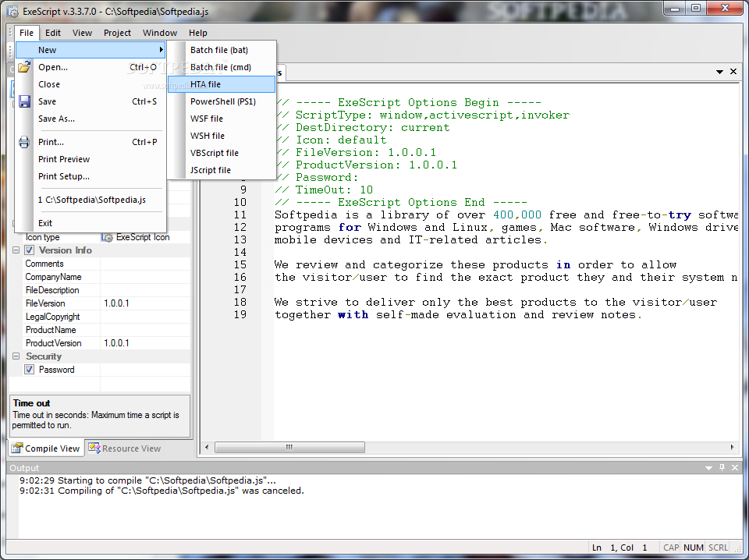Click the LegalCopyright value field
This screenshot has height=560, width=749.
point(145,317)
